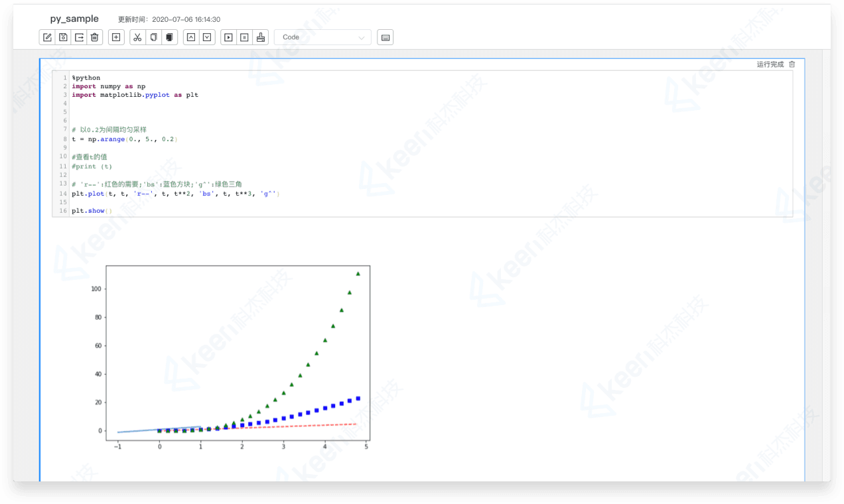Move the cell up
The width and height of the screenshot is (844, 504).
pyautogui.click(x=191, y=37)
